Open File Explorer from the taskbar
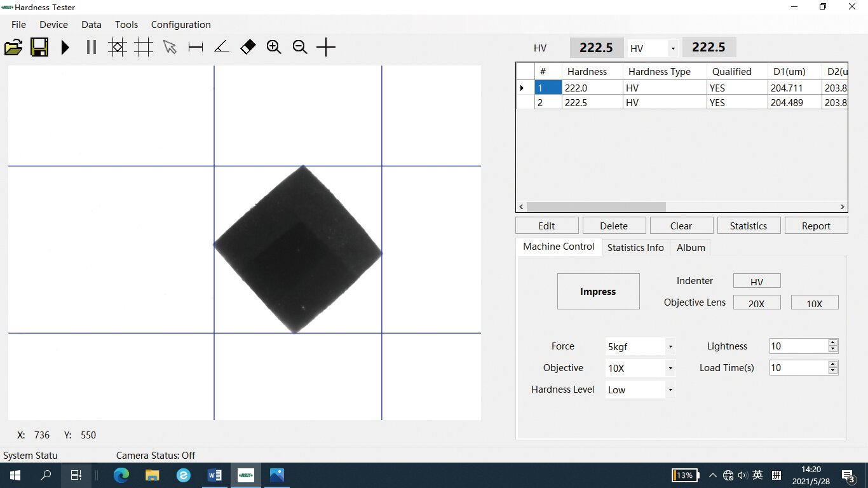This screenshot has width=868, height=488. tap(153, 475)
